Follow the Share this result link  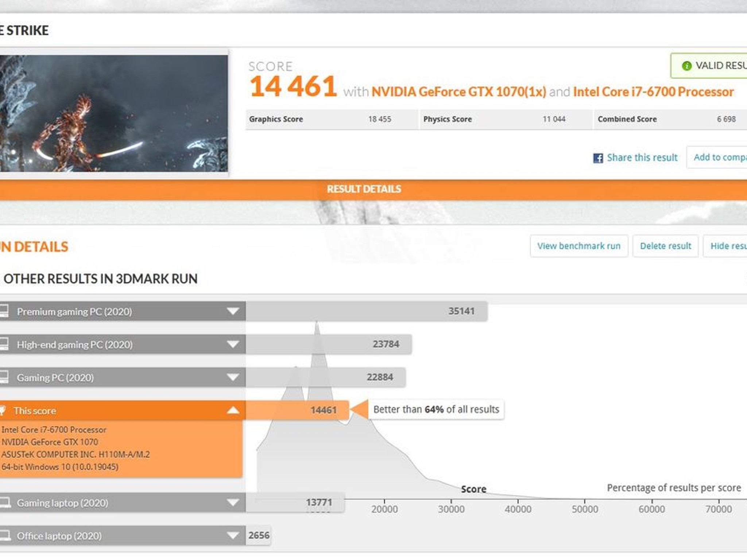point(642,157)
